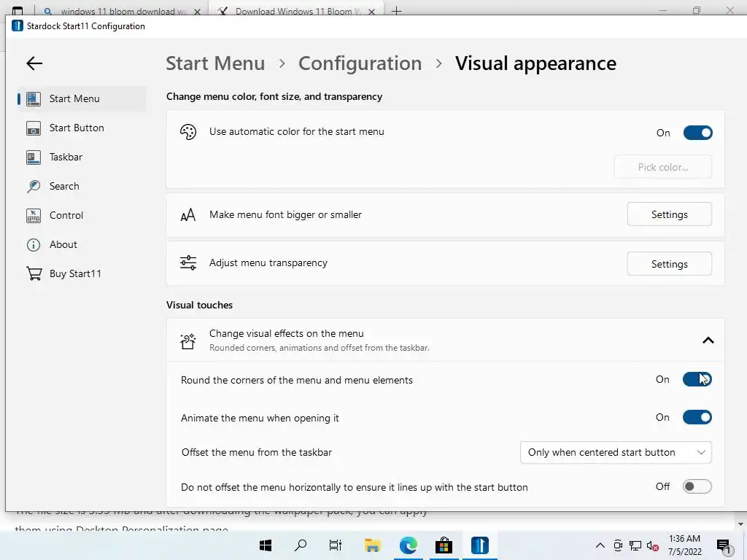The width and height of the screenshot is (747, 560).
Task: Open a new browser tab
Action: 396,10
